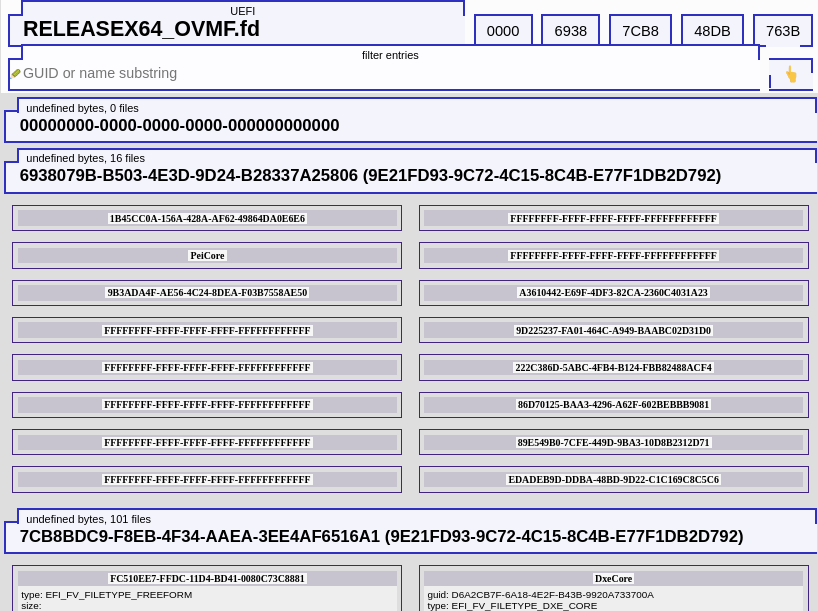
Task: Click the EFI_FV_FILETYPE_FREEFORM type line
Action: tap(107, 595)
